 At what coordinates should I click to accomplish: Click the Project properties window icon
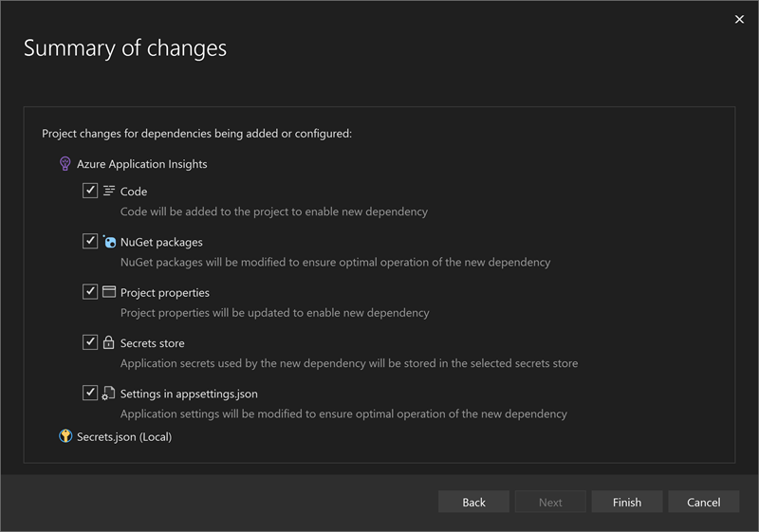109,292
